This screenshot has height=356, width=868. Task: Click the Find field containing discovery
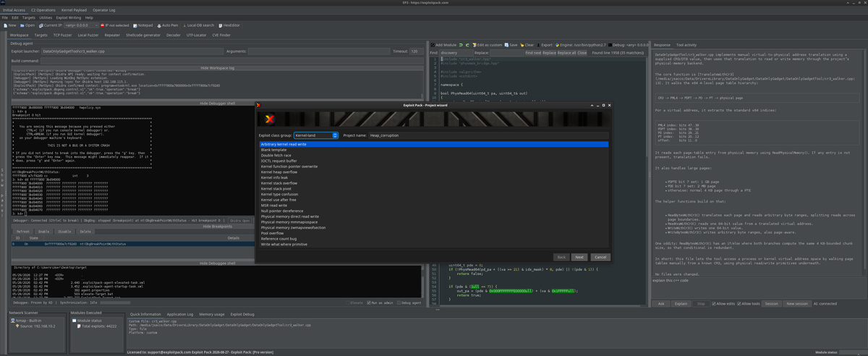[456, 53]
